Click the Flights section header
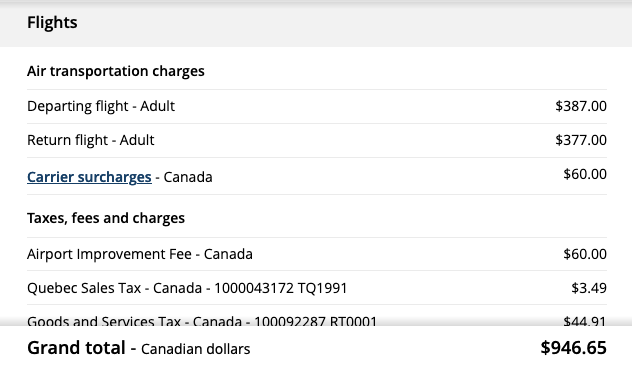This screenshot has width=632, height=372. pyautogui.click(x=52, y=22)
